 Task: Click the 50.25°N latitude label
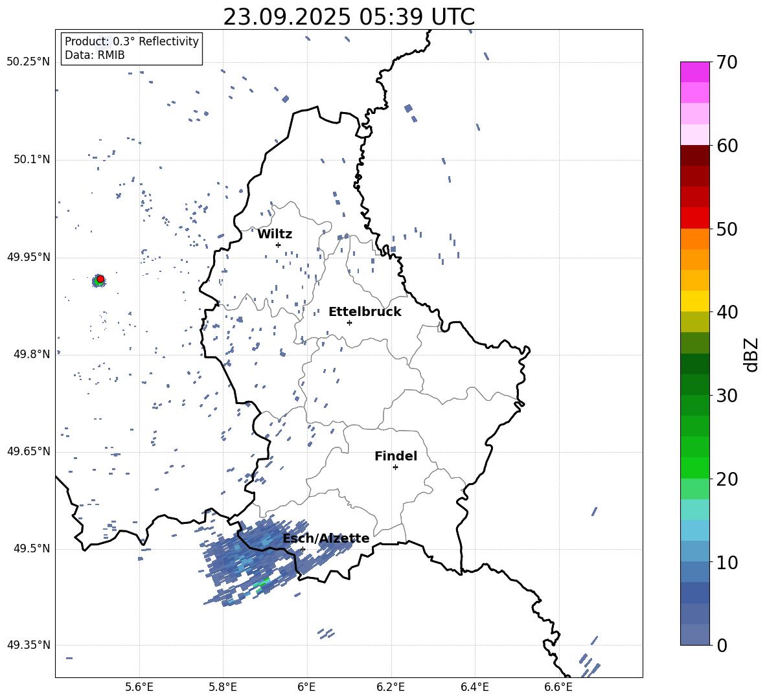click(29, 62)
